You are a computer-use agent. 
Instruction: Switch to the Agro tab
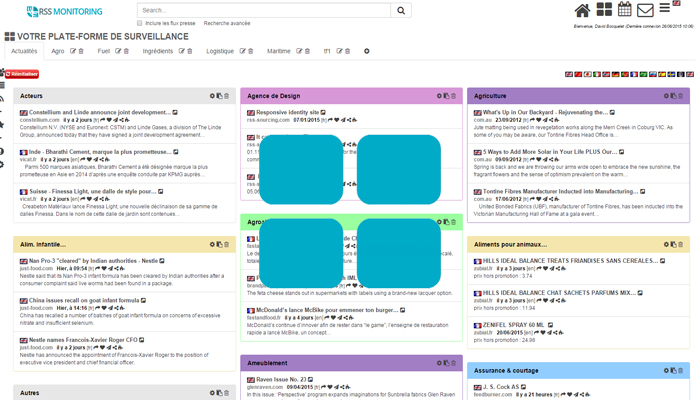[58, 51]
